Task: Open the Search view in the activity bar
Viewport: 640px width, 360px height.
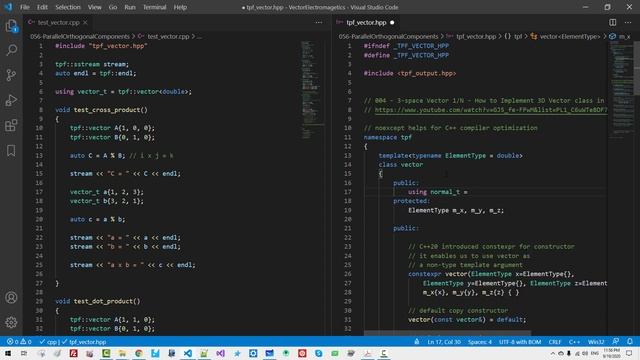Action: pos(11,50)
